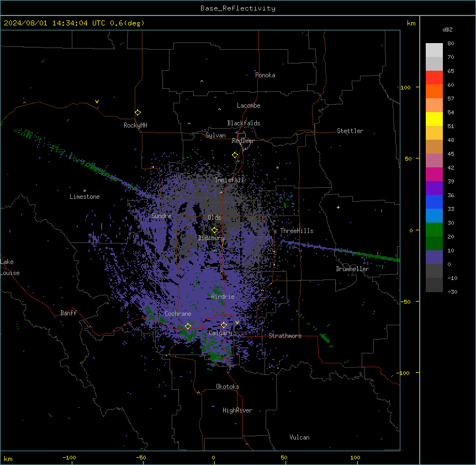Image resolution: width=476 pixels, height=465 pixels.
Task: Click the Olds label
Action: 214,218
